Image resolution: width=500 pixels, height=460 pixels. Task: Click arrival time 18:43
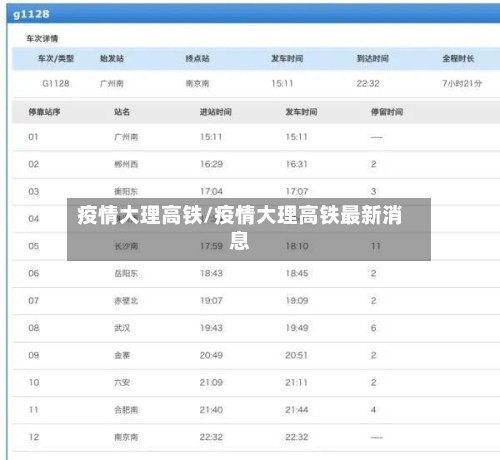211,274
